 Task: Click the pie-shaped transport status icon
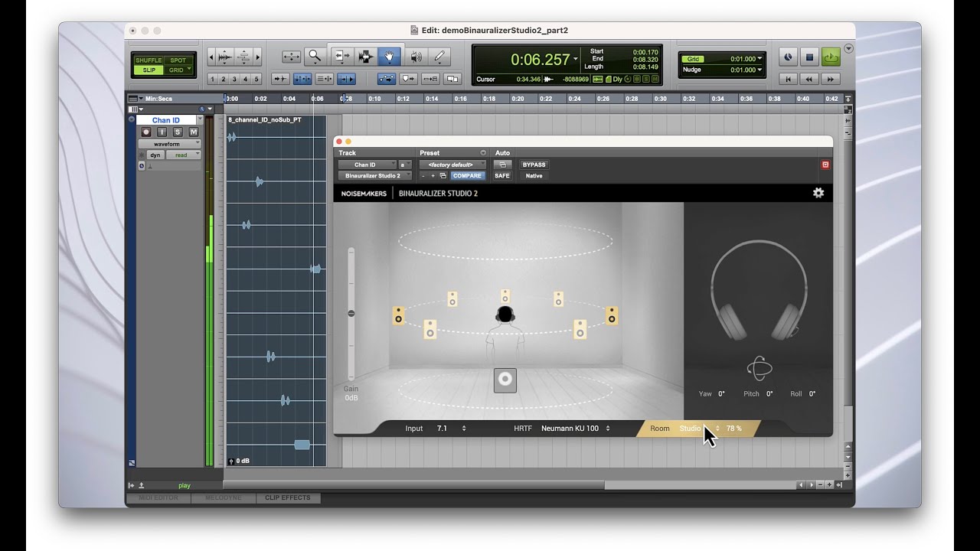tap(789, 57)
